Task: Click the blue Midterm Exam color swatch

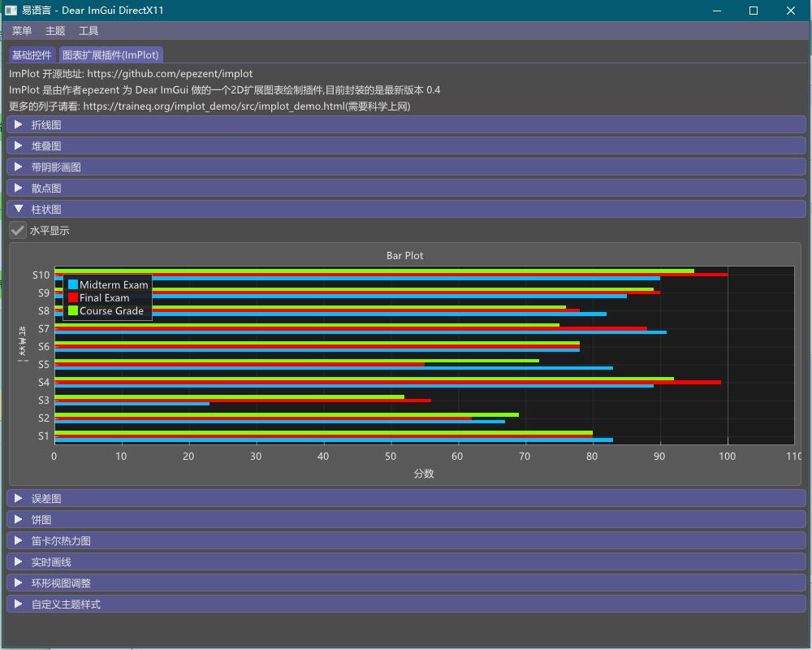Action: pos(73,284)
